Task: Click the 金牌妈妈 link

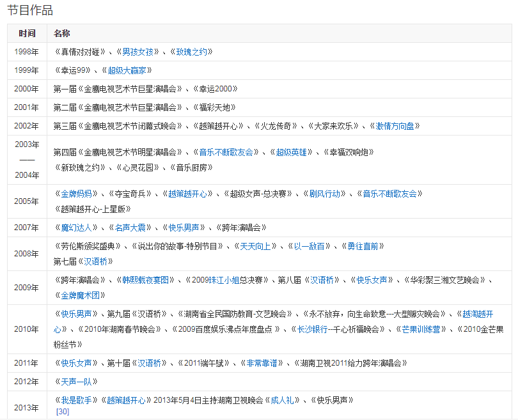Action: point(75,194)
